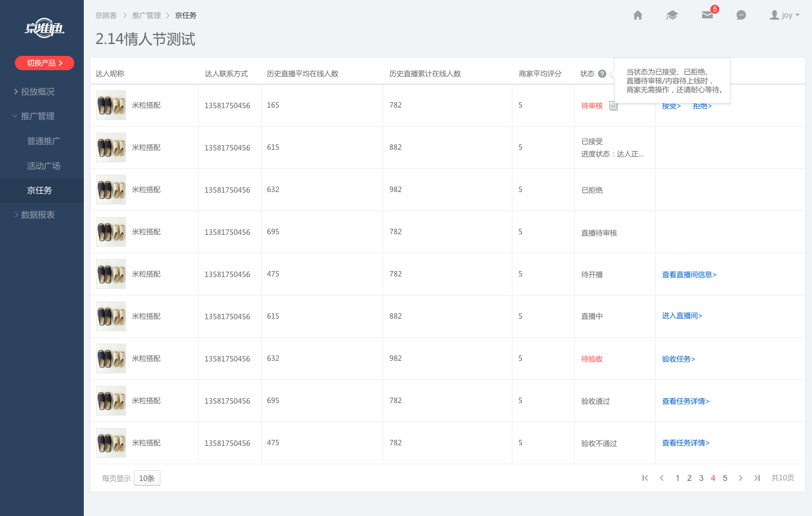Go to the next page arrow

point(741,478)
